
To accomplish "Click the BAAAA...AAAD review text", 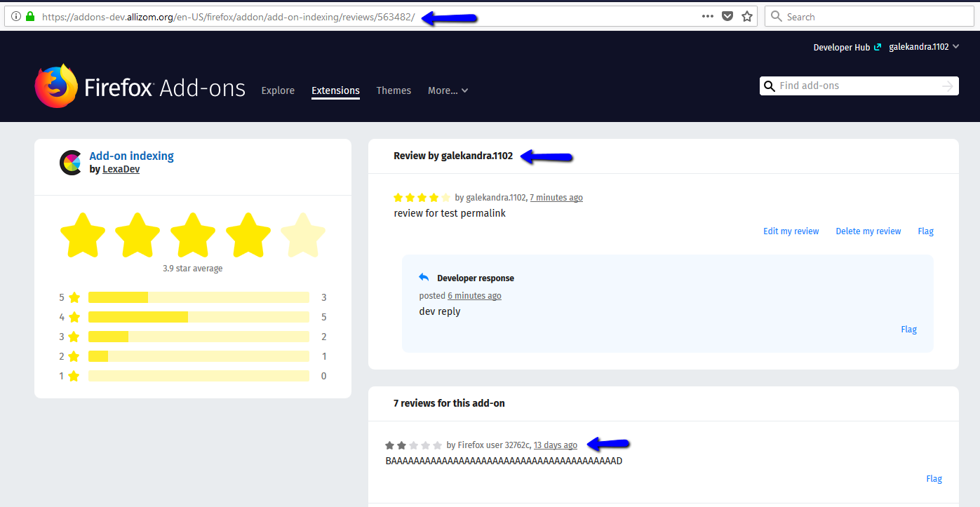I will [504, 461].
